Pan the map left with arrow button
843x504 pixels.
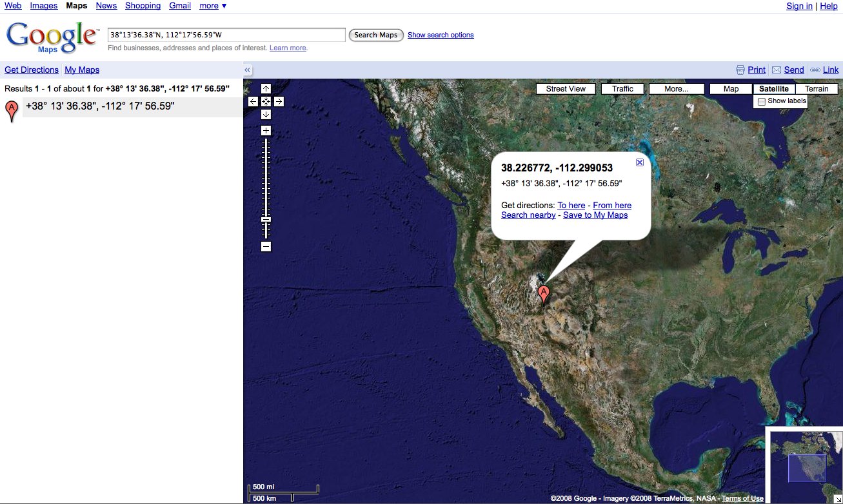(x=253, y=101)
